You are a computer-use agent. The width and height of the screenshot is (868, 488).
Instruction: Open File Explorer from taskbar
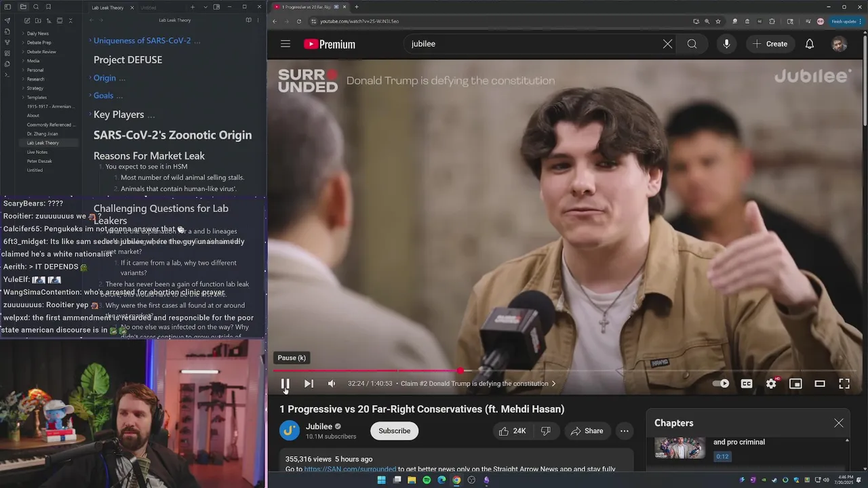coord(412,480)
